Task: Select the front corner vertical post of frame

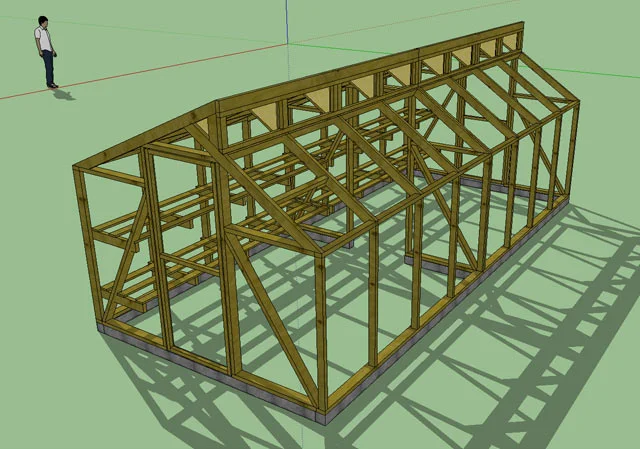Action: pyautogui.click(x=322, y=331)
